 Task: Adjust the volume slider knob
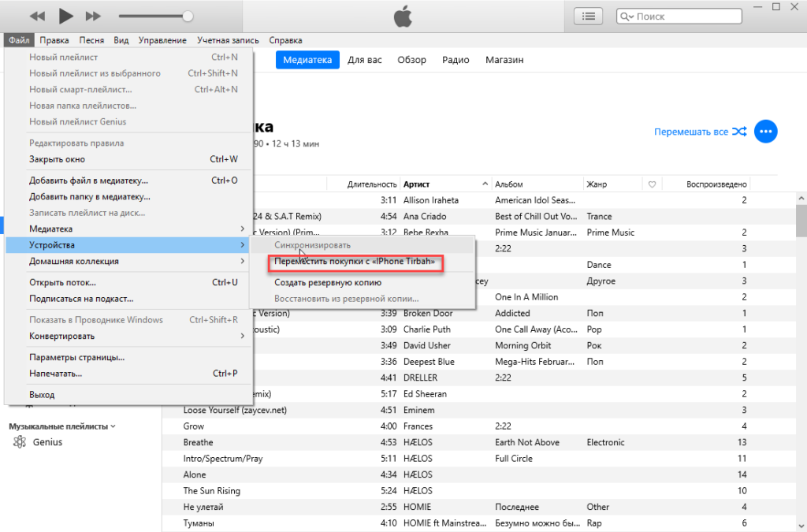(x=188, y=16)
